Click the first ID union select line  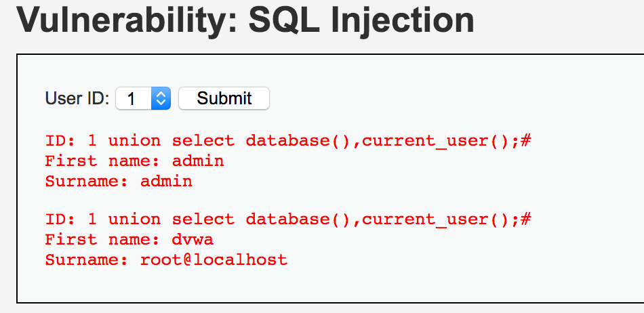[x=288, y=141]
